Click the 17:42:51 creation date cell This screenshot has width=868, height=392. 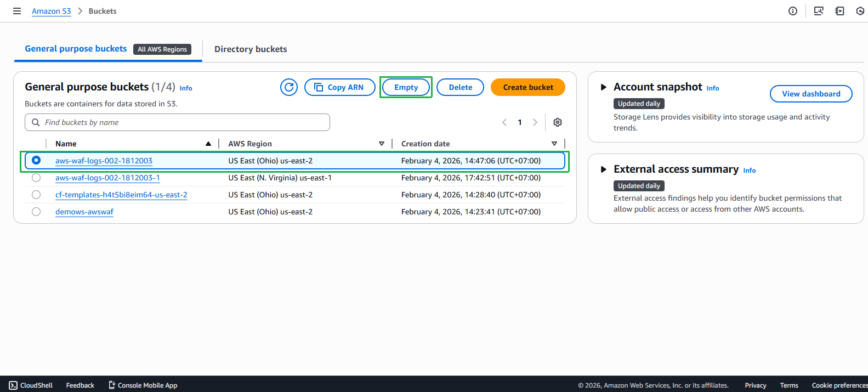[x=471, y=178]
